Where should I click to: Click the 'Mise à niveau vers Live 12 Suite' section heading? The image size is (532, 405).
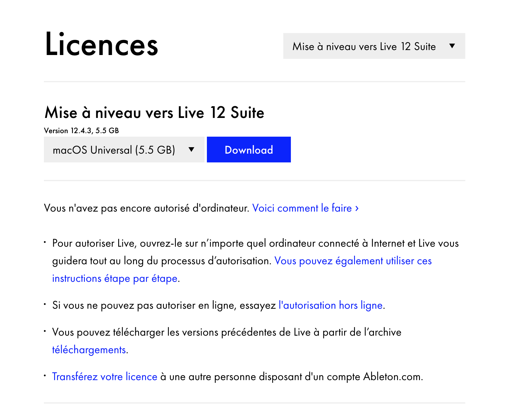point(154,113)
